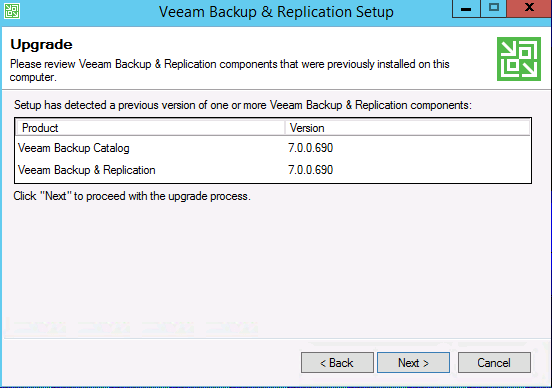This screenshot has width=552, height=388.
Task: Close the setup window with the red X
Action: point(529,8)
